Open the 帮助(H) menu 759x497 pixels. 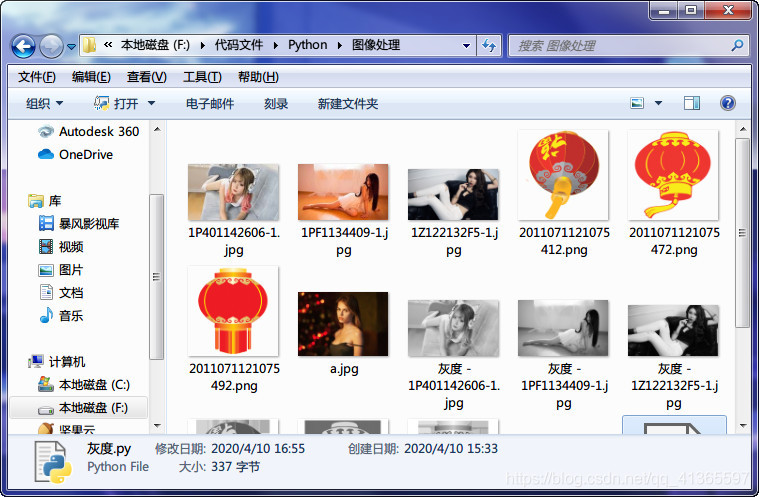258,77
